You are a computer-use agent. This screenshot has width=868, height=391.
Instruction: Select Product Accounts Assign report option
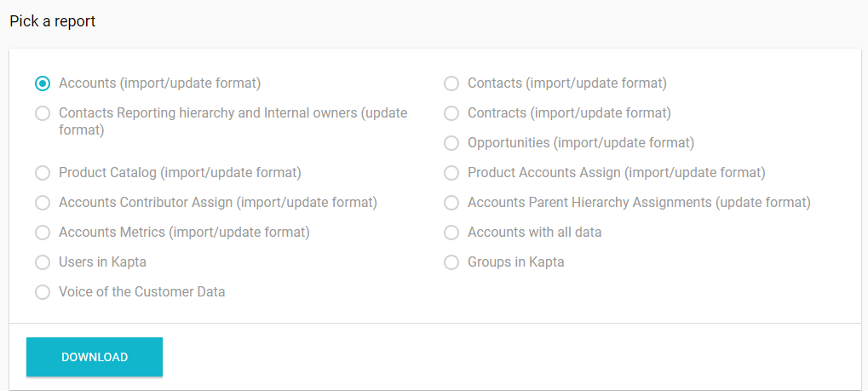(451, 173)
